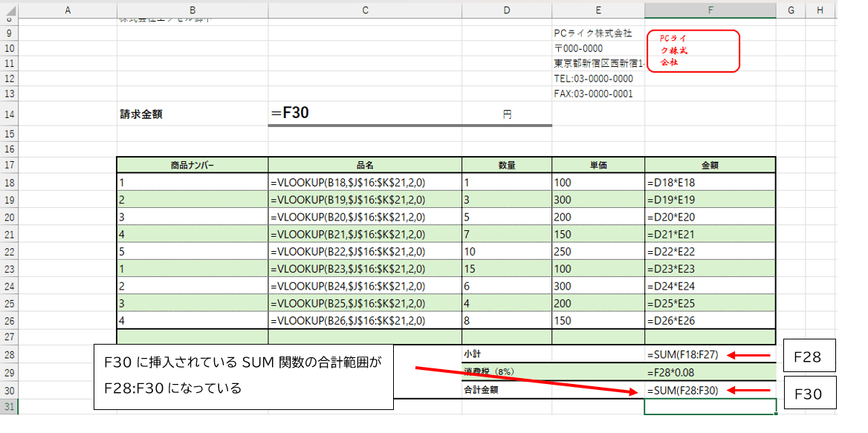This screenshot has width=868, height=433.
Task: Select cell with =VLOOKUP(B21,$J$16:$K$21,2,0)
Action: pos(365,234)
